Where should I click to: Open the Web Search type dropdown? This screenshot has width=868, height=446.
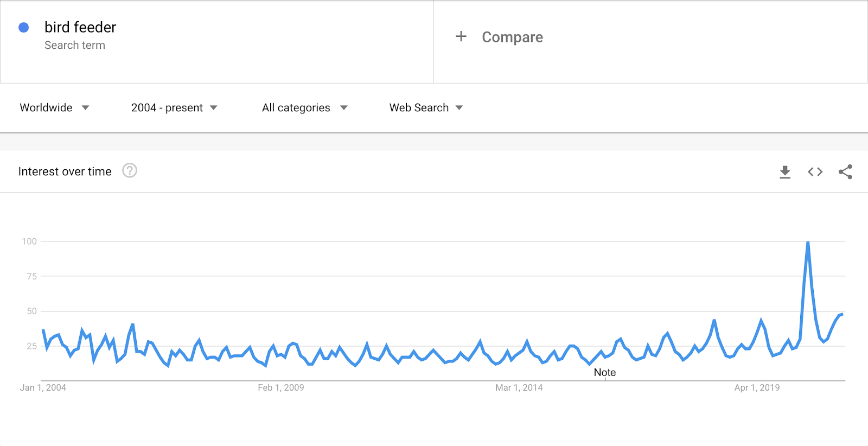[426, 107]
